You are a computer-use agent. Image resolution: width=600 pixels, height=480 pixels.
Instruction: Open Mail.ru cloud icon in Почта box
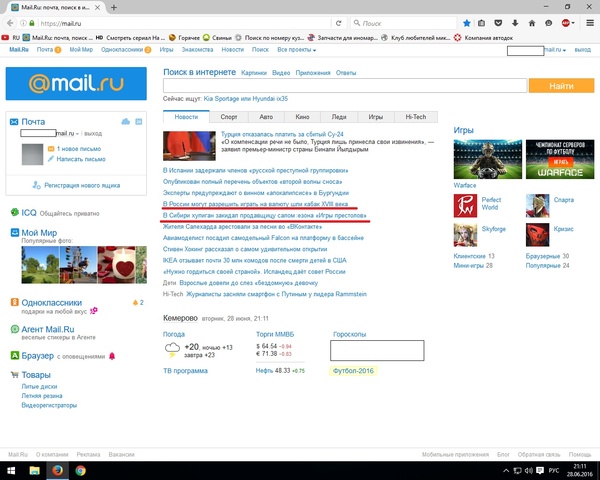(x=126, y=122)
